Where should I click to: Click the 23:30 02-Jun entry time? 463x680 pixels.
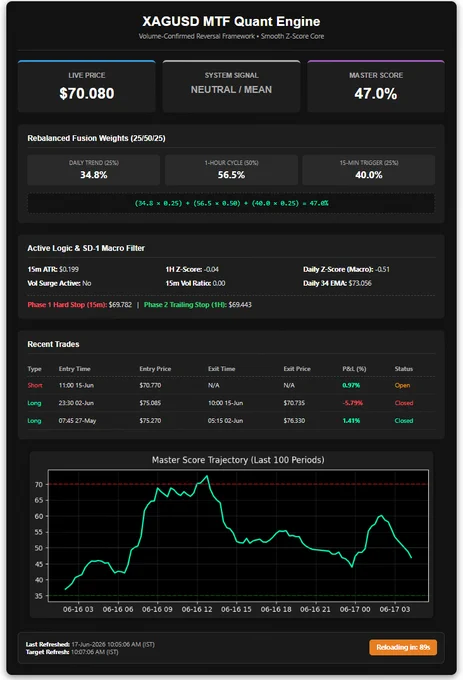coord(76,403)
